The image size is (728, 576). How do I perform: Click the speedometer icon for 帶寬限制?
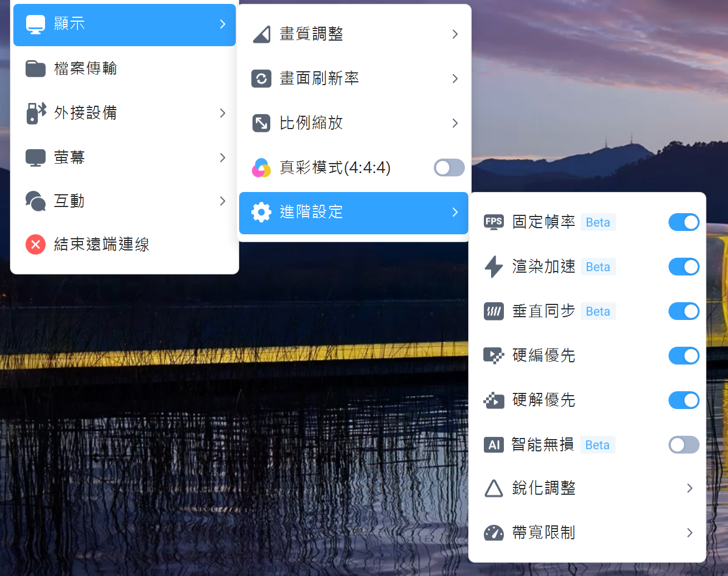click(493, 533)
